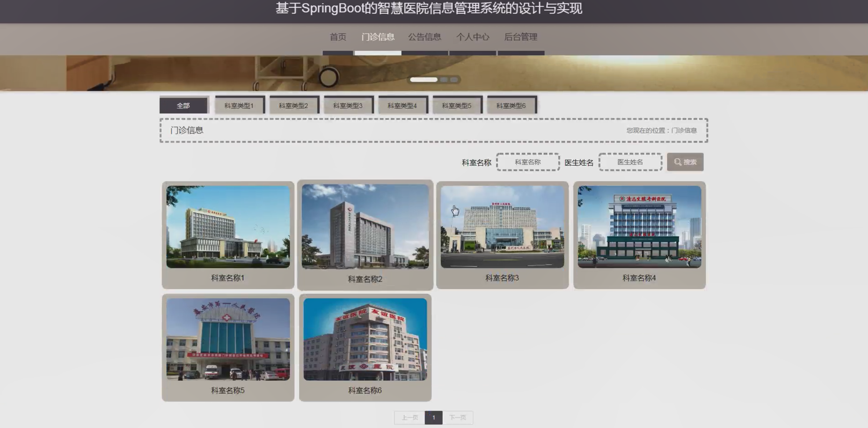Image resolution: width=868 pixels, height=428 pixels.
Task: Select the 全部 category filter
Action: point(183,105)
